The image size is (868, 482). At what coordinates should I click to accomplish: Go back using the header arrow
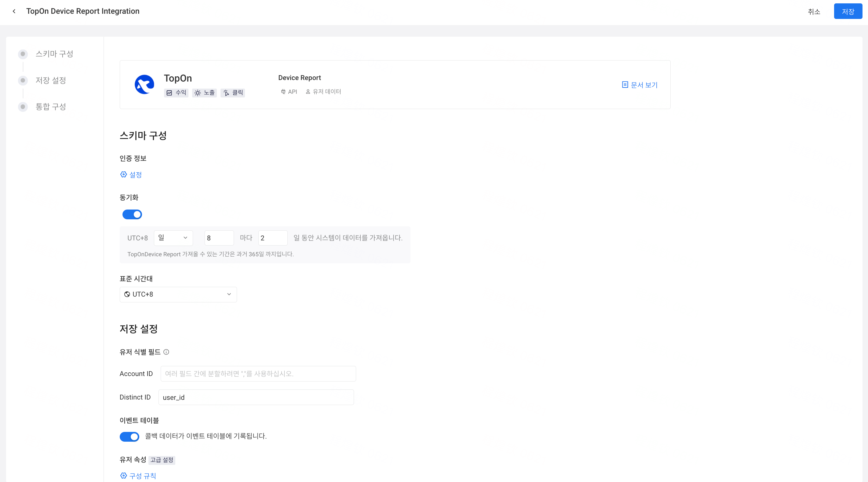[x=14, y=11]
